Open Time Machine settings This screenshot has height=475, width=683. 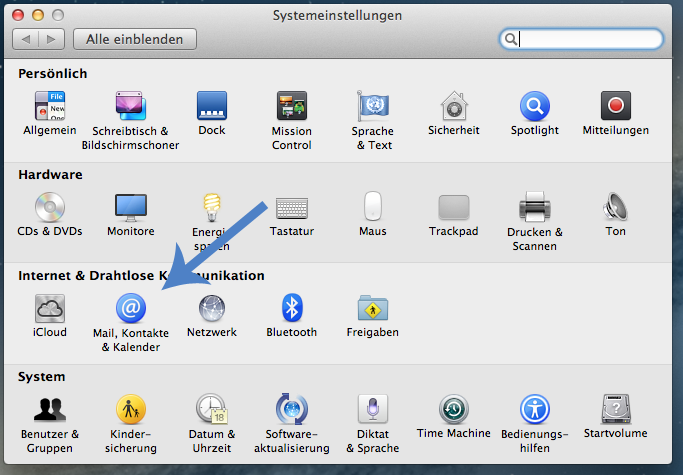click(x=454, y=410)
